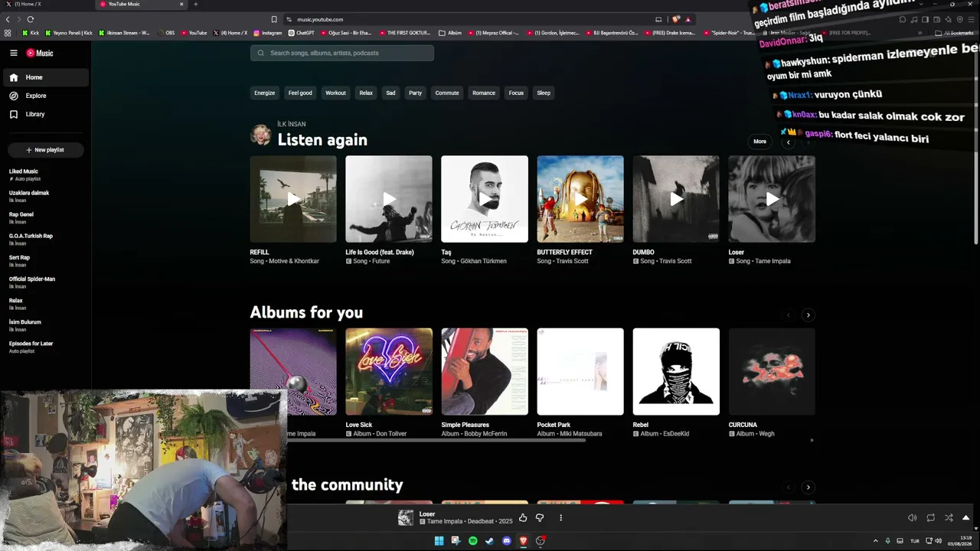Click the bookmark icon beside address bar

pos(274,19)
